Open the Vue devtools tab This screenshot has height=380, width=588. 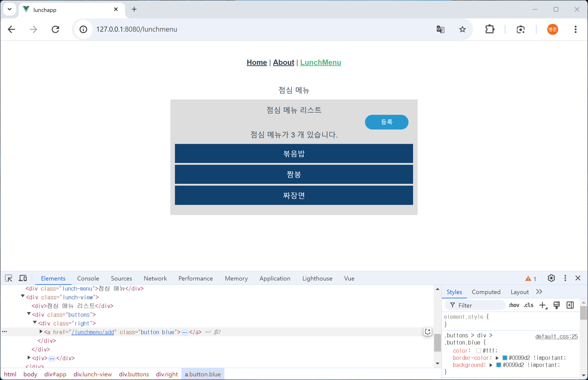click(x=349, y=279)
